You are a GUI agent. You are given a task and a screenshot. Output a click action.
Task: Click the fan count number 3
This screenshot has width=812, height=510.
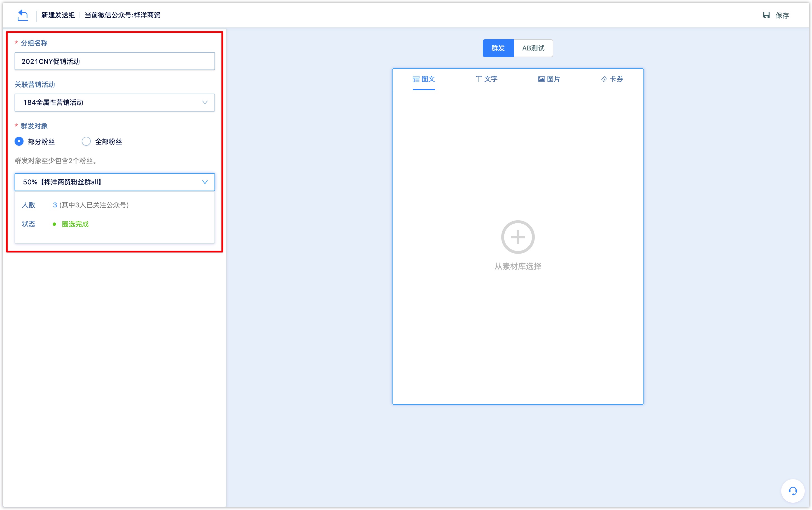click(55, 205)
